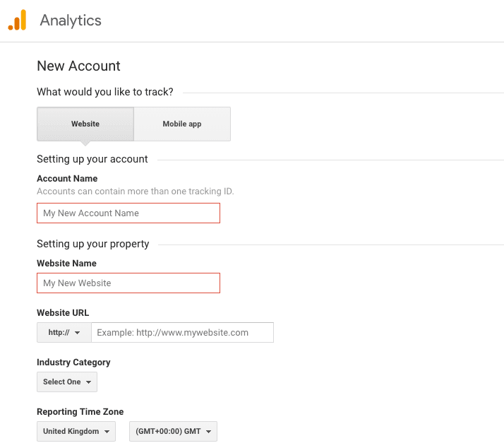Click the Industry Category label
Image resolution: width=504 pixels, height=448 pixels.
click(x=73, y=362)
